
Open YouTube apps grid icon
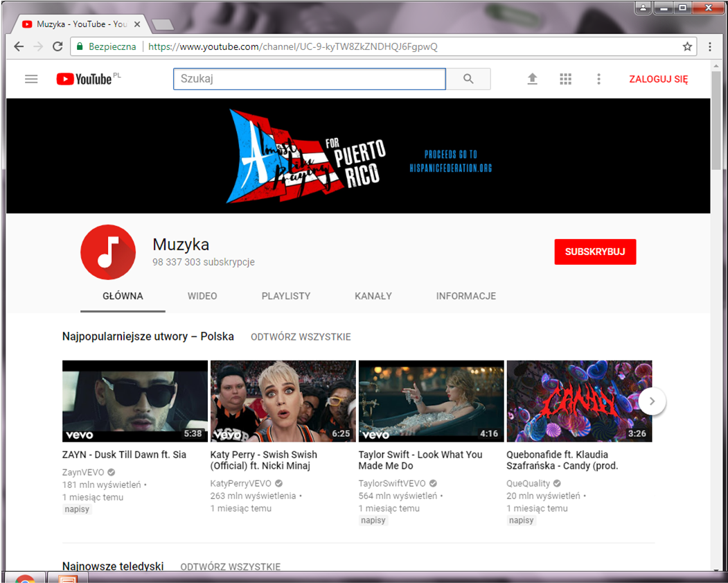click(x=565, y=79)
